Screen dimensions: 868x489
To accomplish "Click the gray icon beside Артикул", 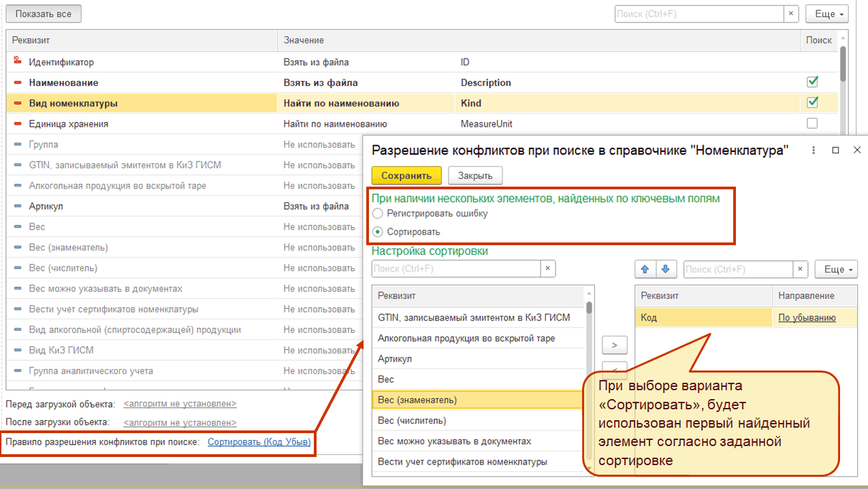I will [x=18, y=206].
